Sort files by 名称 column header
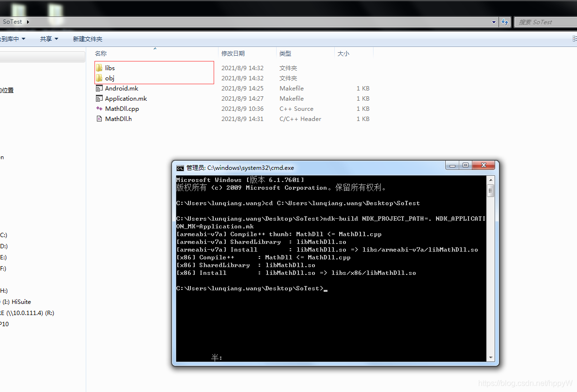Screen dimensions: 577x392 [x=101, y=54]
